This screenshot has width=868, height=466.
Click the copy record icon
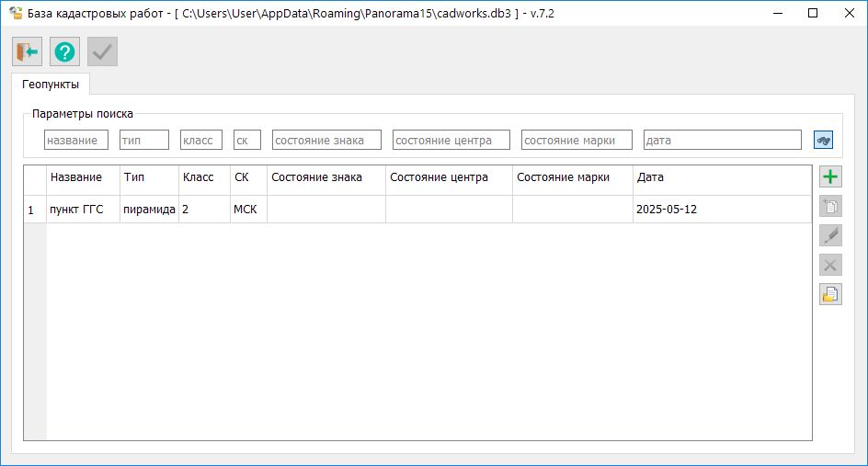(830, 207)
